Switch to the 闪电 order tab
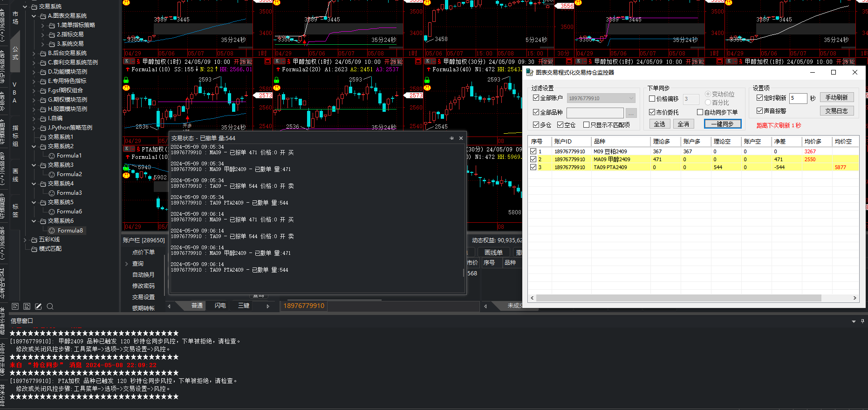This screenshot has height=410, width=868. (220, 306)
